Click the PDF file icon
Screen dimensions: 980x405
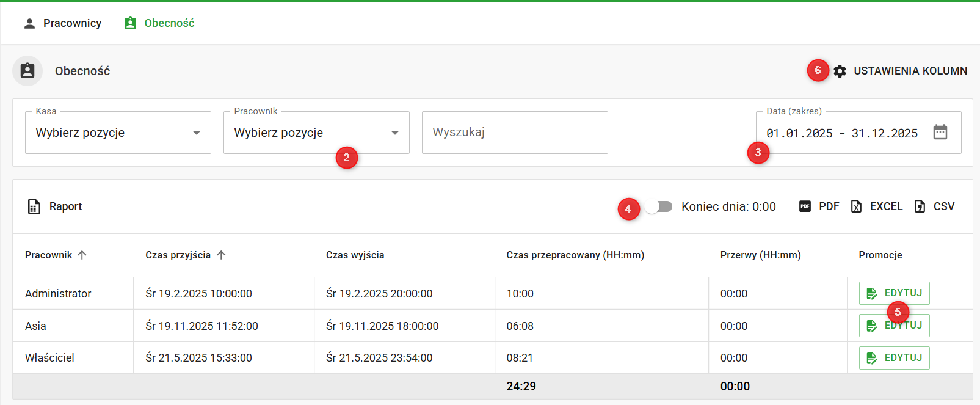click(805, 206)
